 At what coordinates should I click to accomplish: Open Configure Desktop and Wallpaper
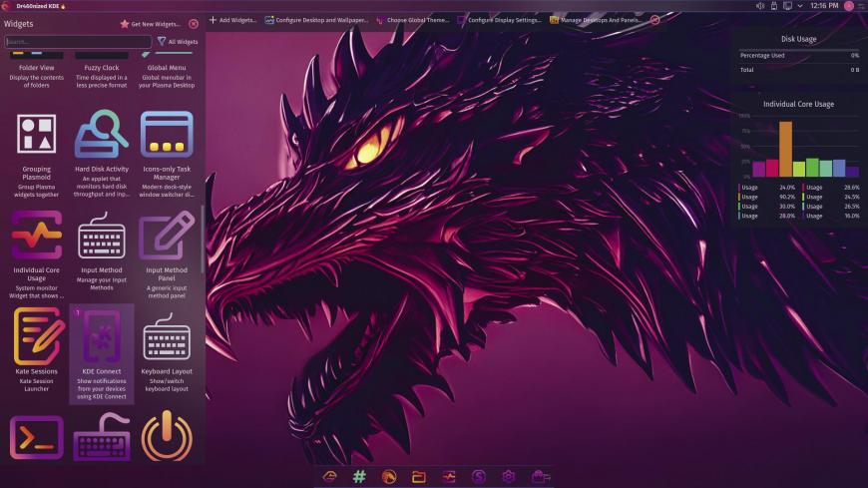tap(316, 20)
